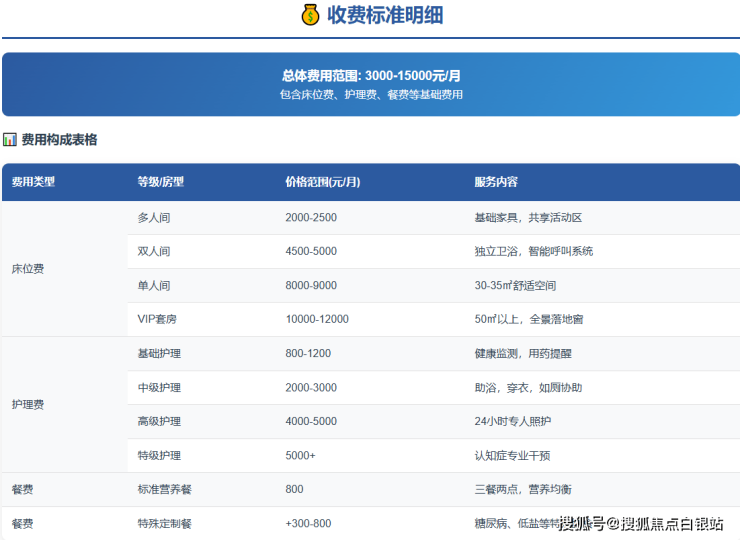Click the 床位费 category cell
Viewport: 740px width, 540px height.
(x=28, y=269)
